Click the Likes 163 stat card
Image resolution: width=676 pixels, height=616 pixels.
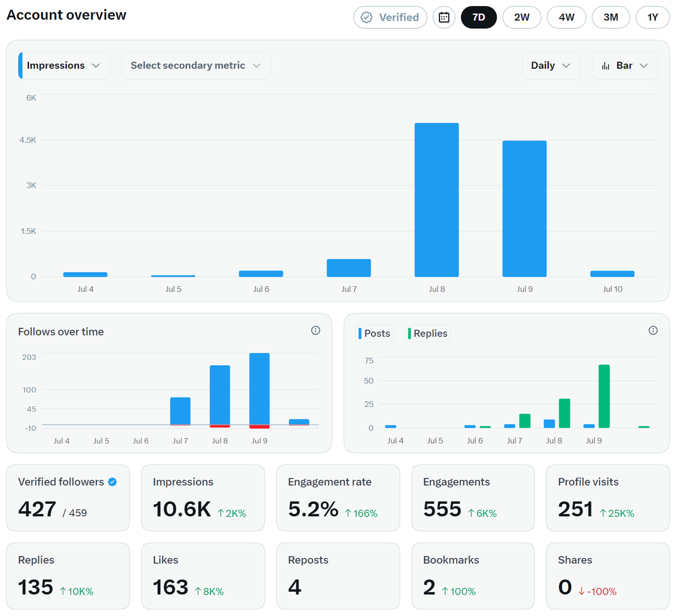coord(203,576)
